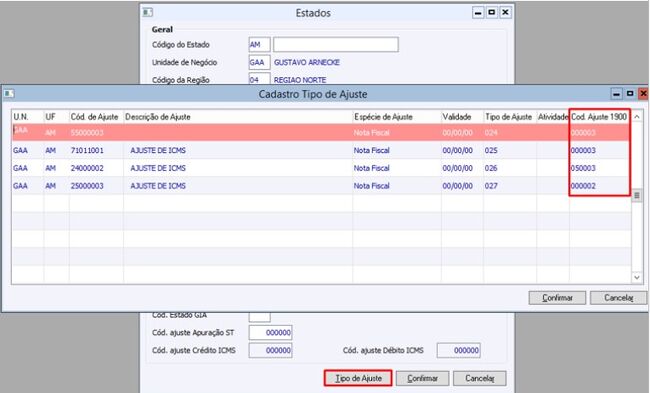Close the Cadastro Tipo de Ajuste window
This screenshot has height=393, width=650.
tap(643, 94)
